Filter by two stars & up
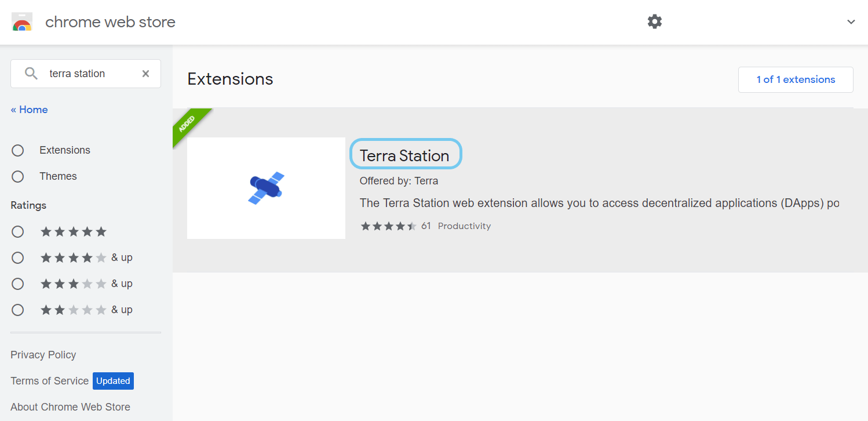 18,310
